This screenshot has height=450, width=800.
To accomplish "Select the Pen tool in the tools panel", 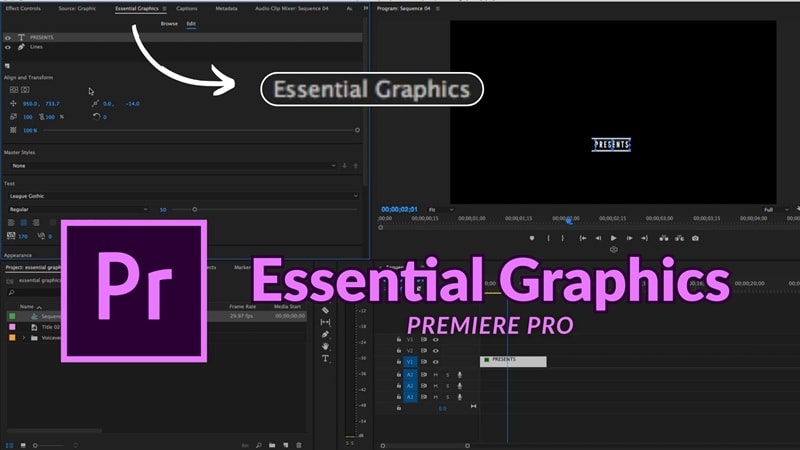I will coord(325,334).
